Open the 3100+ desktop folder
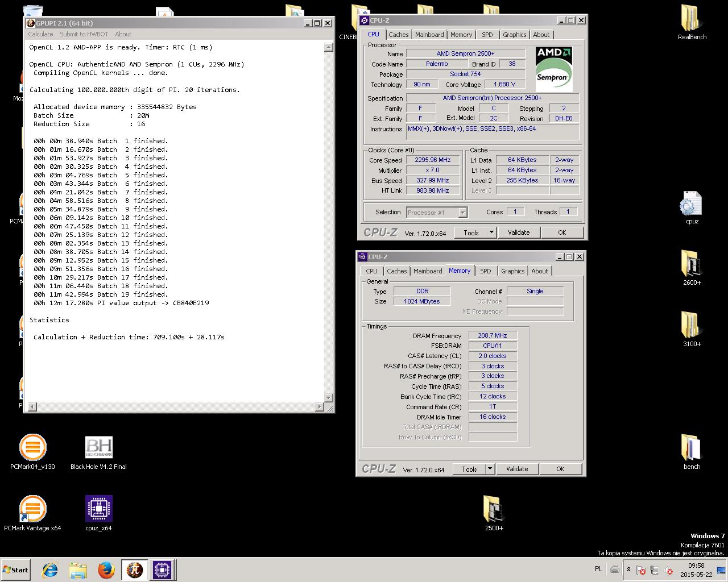Image resolution: width=728 pixels, height=582 pixels. (x=692, y=329)
